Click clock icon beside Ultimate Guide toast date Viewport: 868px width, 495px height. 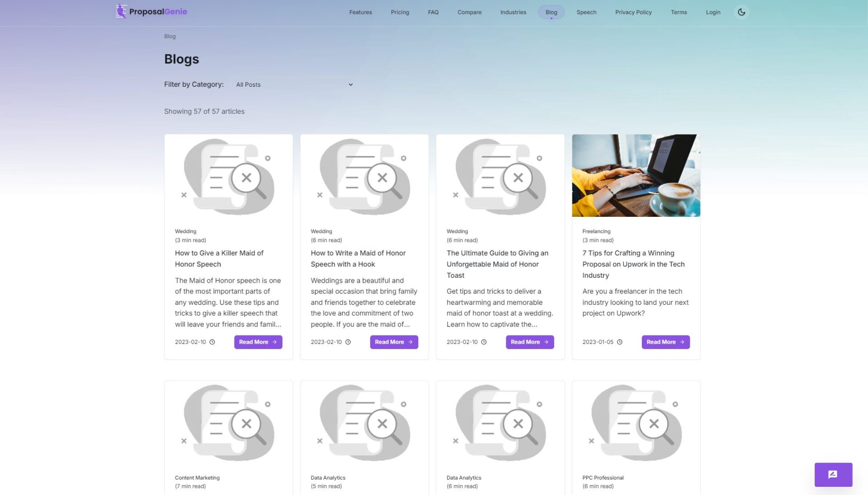pos(484,342)
